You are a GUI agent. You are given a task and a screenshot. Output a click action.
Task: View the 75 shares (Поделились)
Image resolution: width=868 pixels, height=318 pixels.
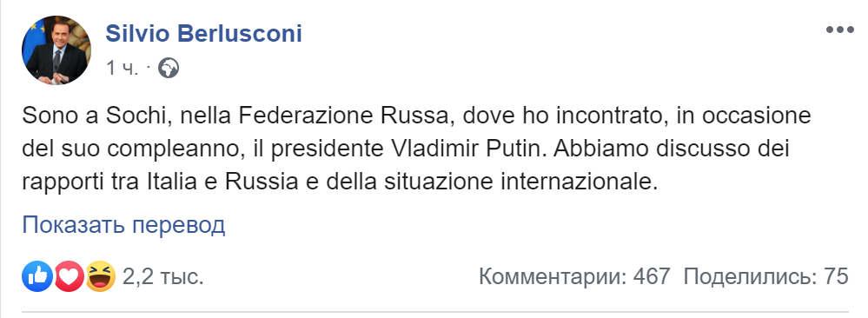tap(766, 276)
